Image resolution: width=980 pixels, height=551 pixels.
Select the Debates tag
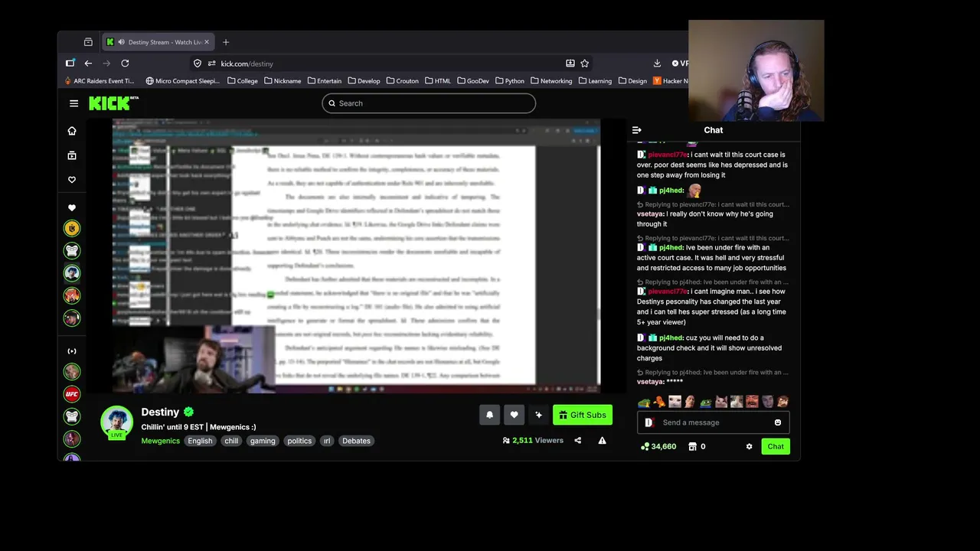point(356,441)
